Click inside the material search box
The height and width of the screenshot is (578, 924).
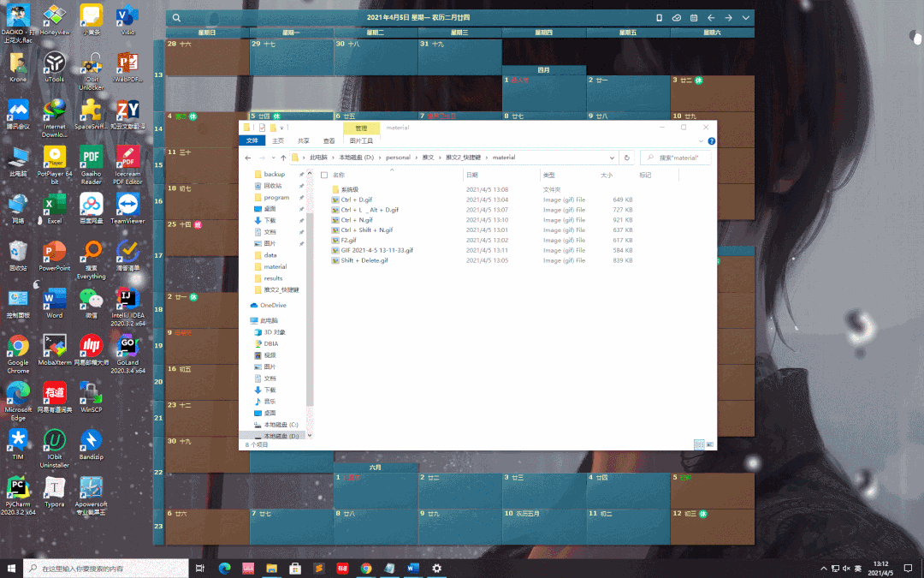pos(676,157)
